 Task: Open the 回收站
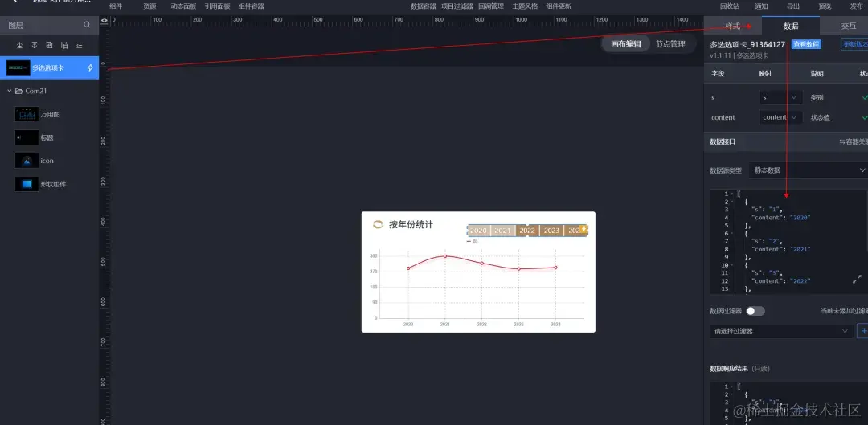tap(730, 6)
